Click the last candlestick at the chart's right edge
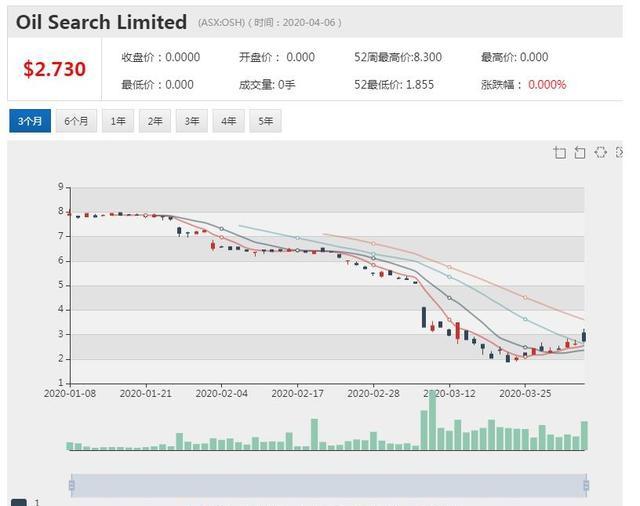Screen dimensions: 640x506 pos(584,336)
